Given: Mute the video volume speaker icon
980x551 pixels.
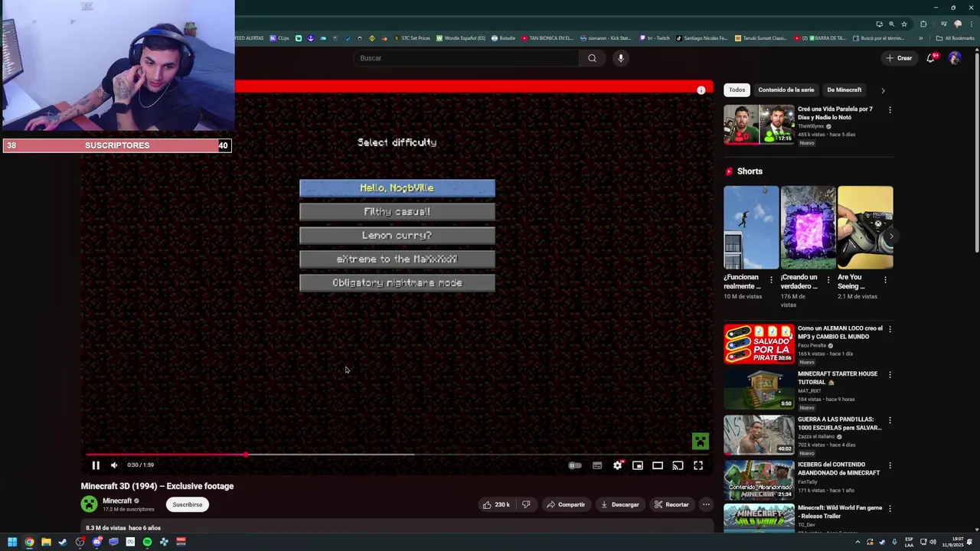Looking at the screenshot, I should point(114,465).
